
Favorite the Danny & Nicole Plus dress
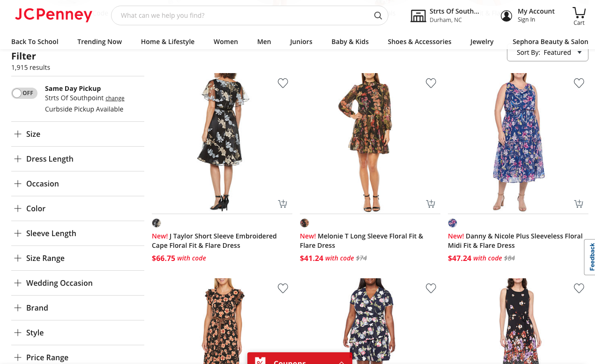pos(579,83)
